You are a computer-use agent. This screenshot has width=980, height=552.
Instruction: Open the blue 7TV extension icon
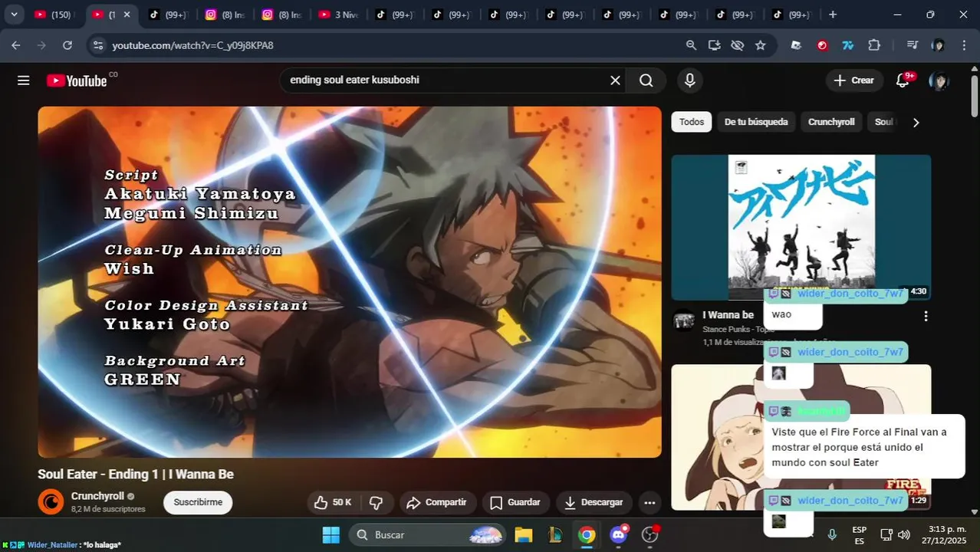coord(848,46)
